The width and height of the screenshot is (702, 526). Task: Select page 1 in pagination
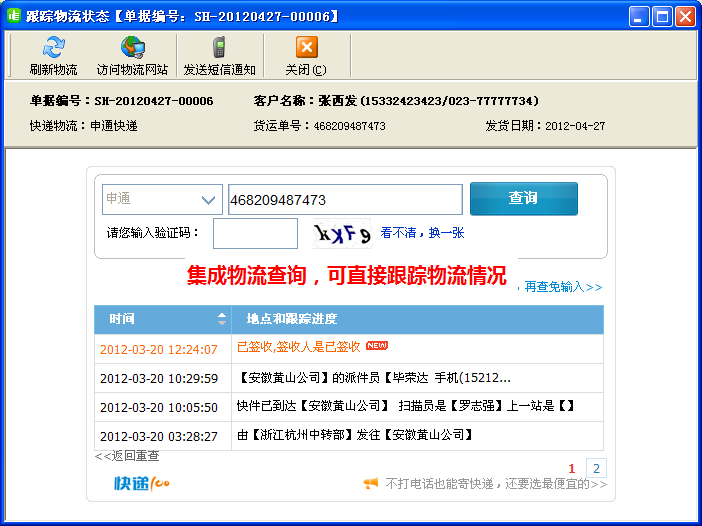click(572, 468)
